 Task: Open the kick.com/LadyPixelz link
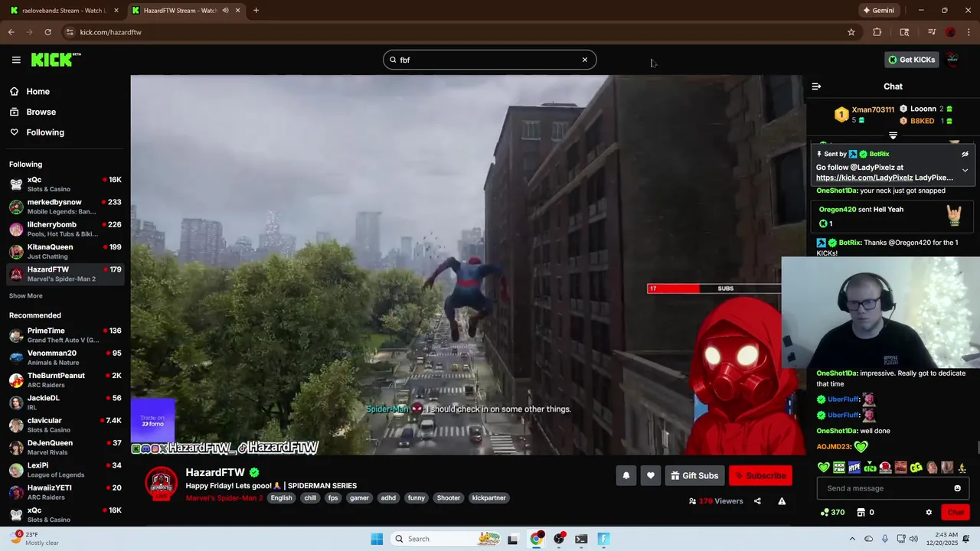pyautogui.click(x=864, y=178)
